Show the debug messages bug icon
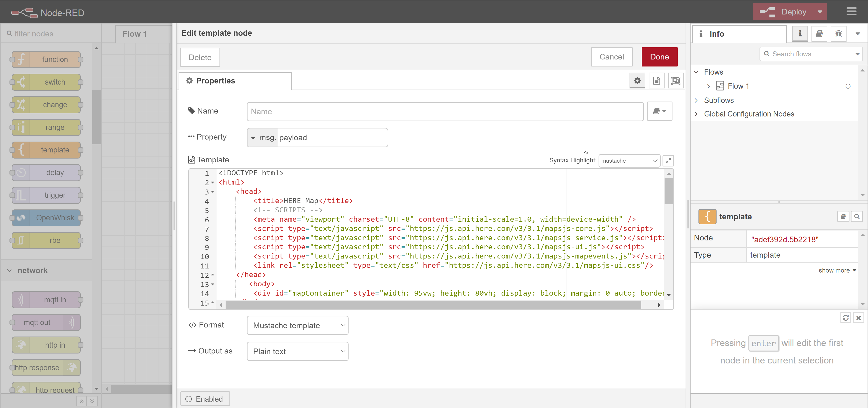Viewport: 868px width, 408px height. (838, 34)
